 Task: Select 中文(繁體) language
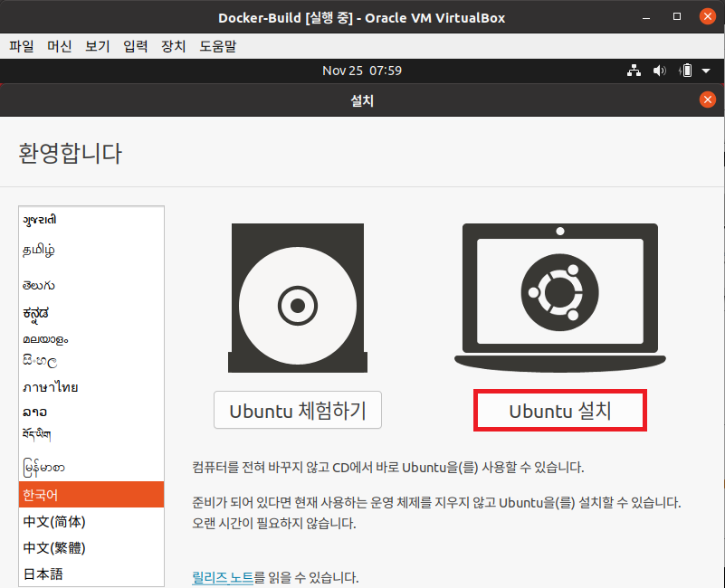[x=91, y=548]
